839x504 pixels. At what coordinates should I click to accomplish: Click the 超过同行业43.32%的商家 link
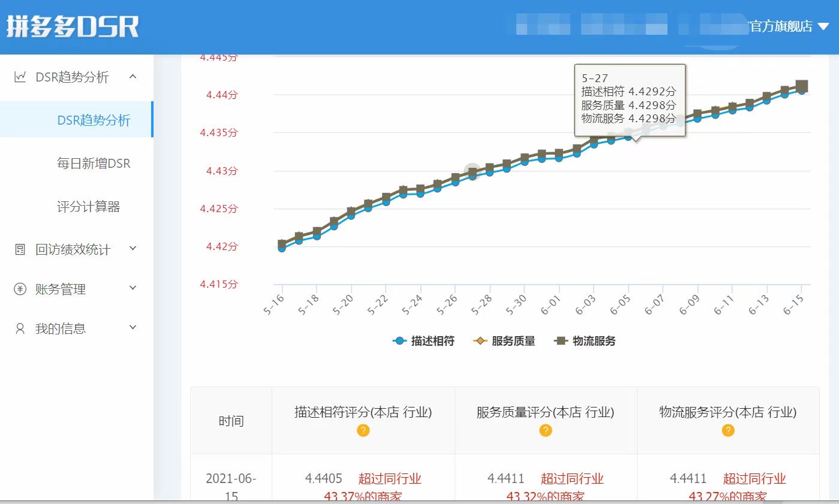(x=573, y=487)
